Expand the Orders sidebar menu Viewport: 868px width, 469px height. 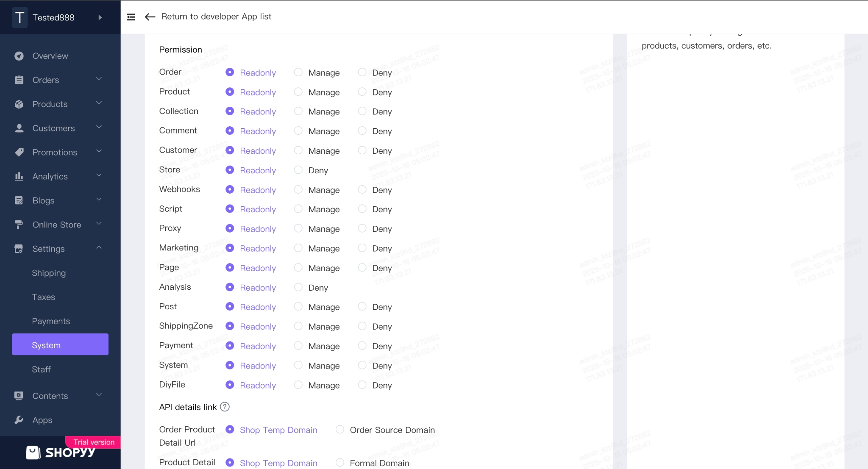99,79
